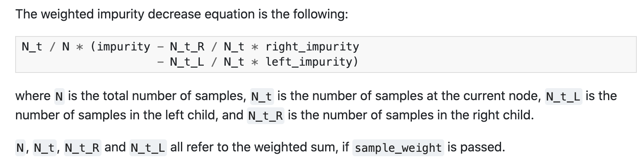Click "(impurity" in the equation's first line
The image size is (644, 165).
(120, 47)
